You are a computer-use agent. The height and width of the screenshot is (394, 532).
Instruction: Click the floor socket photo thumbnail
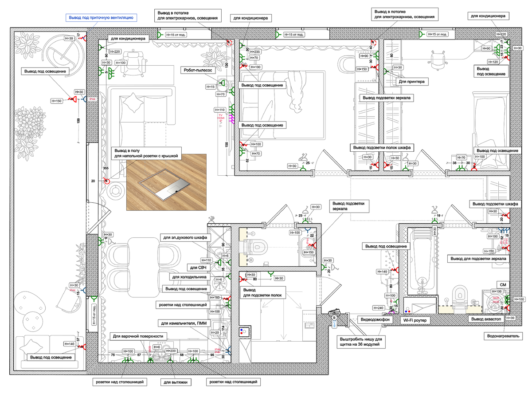167,182
